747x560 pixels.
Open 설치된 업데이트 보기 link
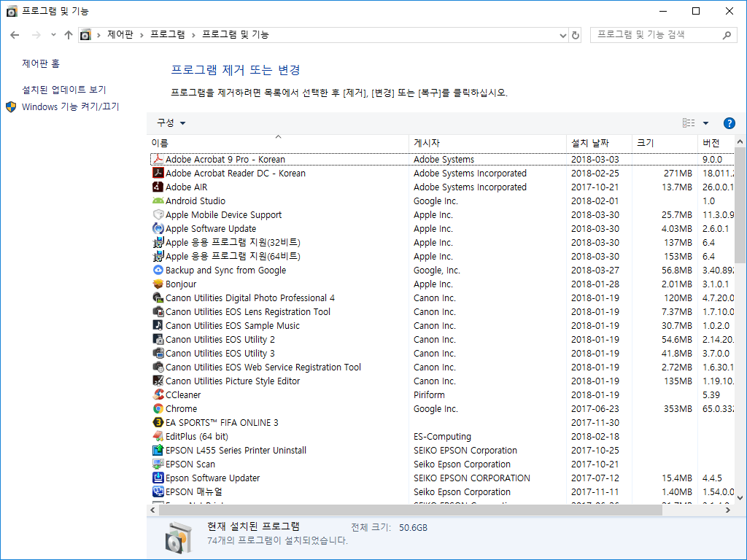(64, 90)
